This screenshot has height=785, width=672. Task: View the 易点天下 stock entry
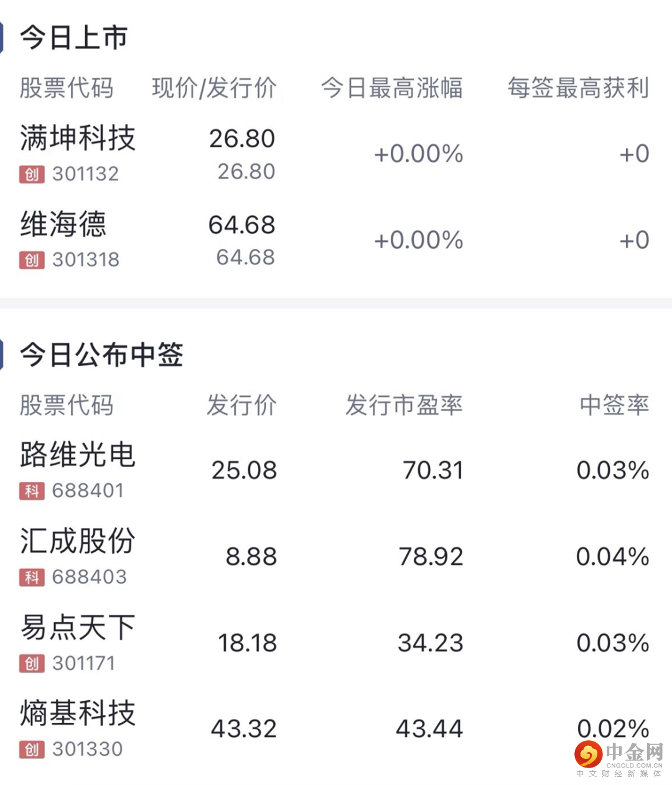pyautogui.click(x=78, y=627)
